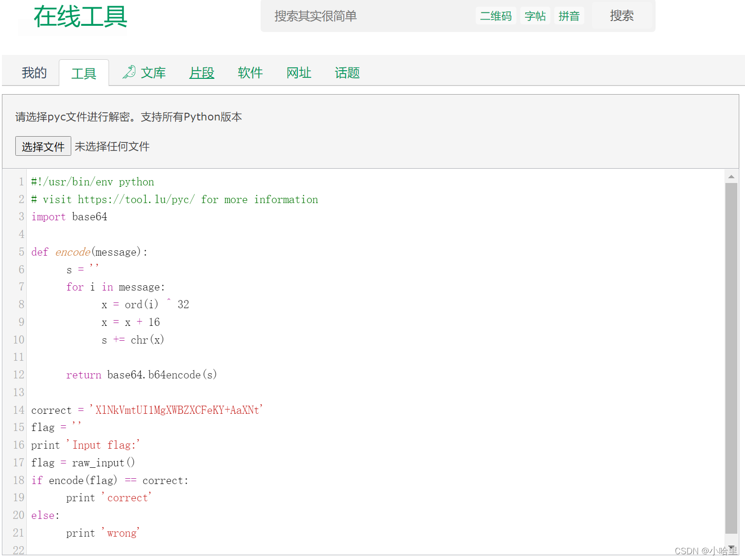This screenshot has height=560, width=745.
Task: Open the 片段 tab
Action: [x=202, y=73]
